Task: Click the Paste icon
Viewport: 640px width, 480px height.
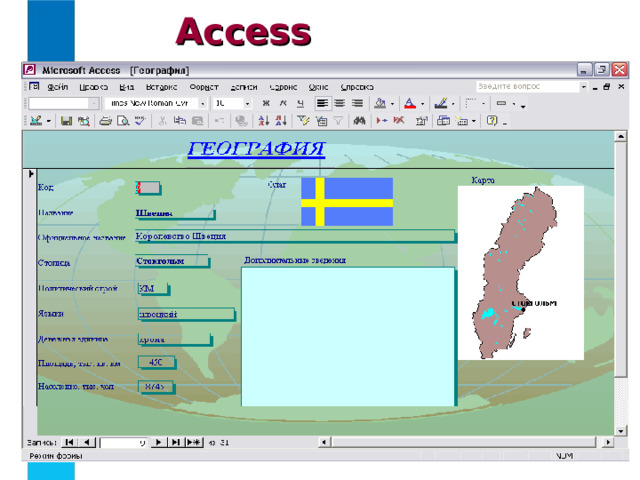Action: pyautogui.click(x=197, y=121)
